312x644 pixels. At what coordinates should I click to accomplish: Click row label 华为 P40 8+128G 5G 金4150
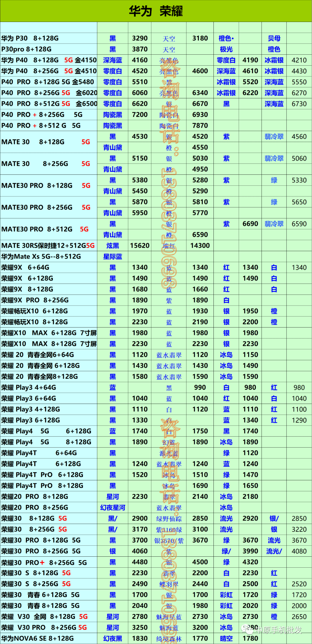[x=49, y=60]
